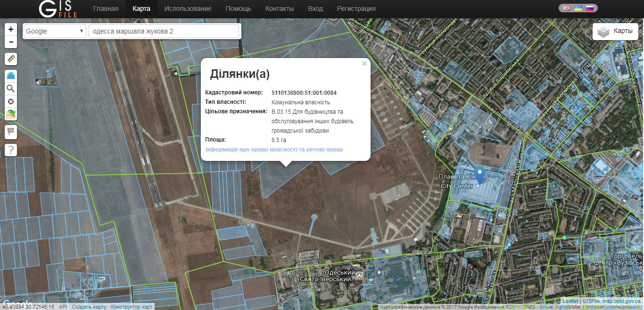This screenshot has width=644, height=310.
Task: Switch language to English via UK flag
Action: pyautogui.click(x=567, y=8)
